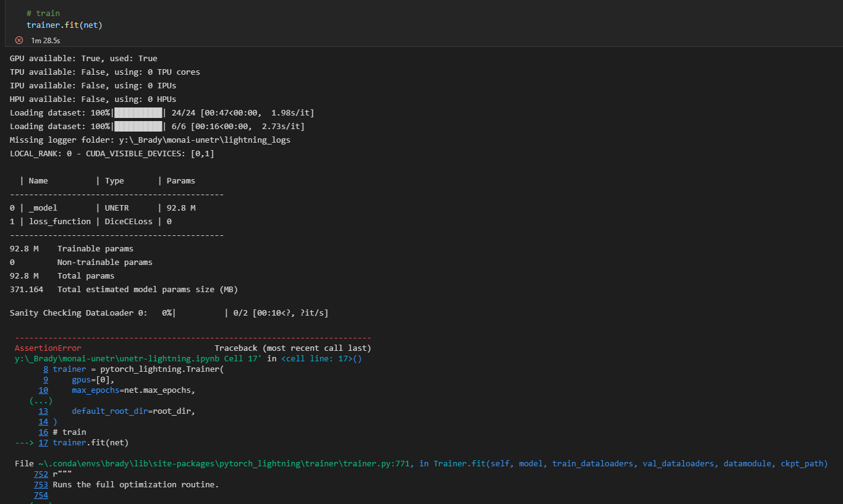Viewport: 843px width, 504px height.
Task: Open trainer.py line 753 link
Action: point(41,484)
